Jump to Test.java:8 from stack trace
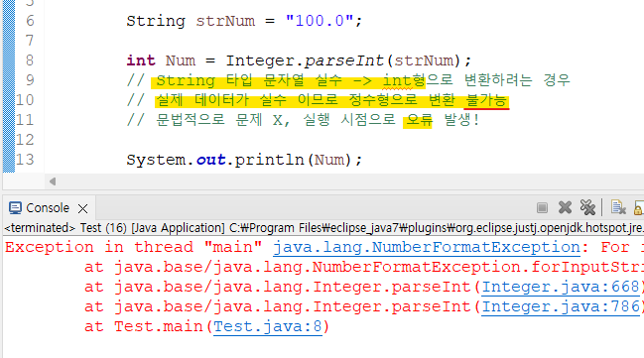 click(268, 327)
